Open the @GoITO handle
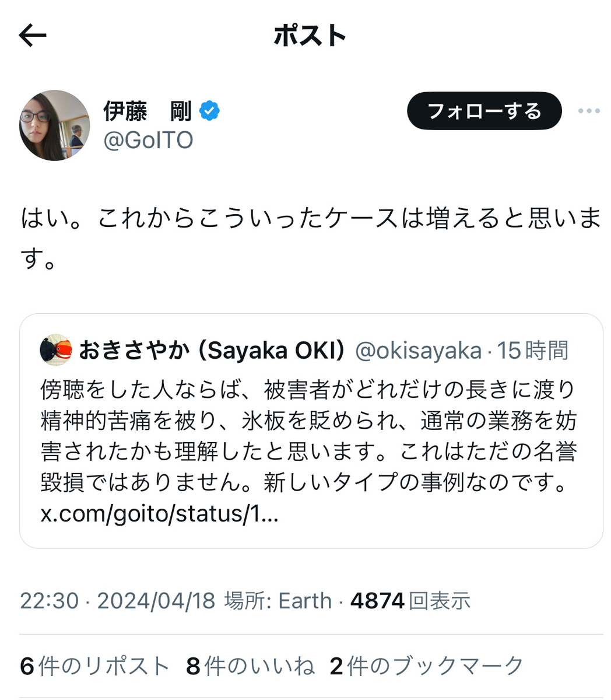The image size is (611, 700). pos(148,140)
